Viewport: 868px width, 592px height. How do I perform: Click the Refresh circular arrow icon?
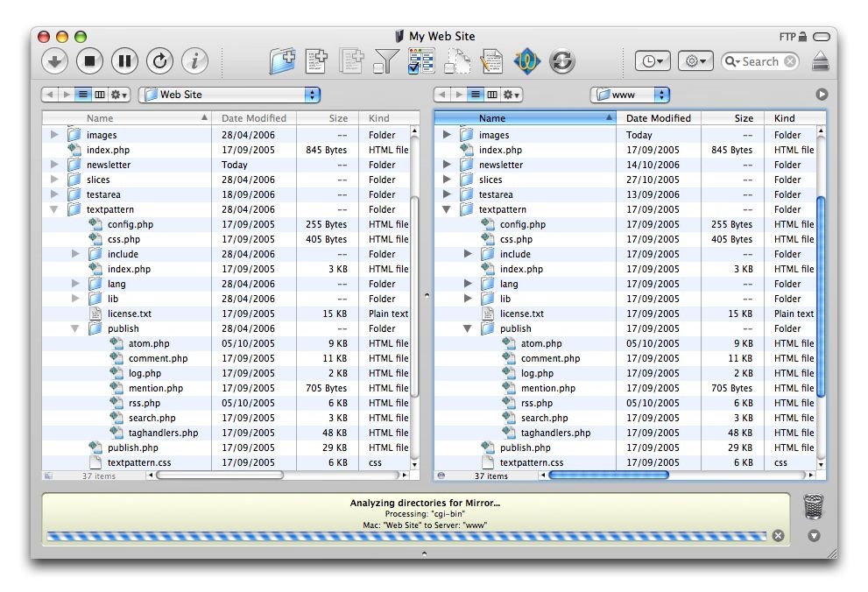[x=159, y=60]
